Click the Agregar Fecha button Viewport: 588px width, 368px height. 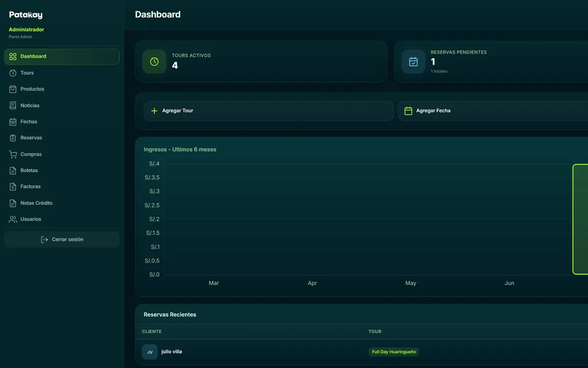pos(493,111)
